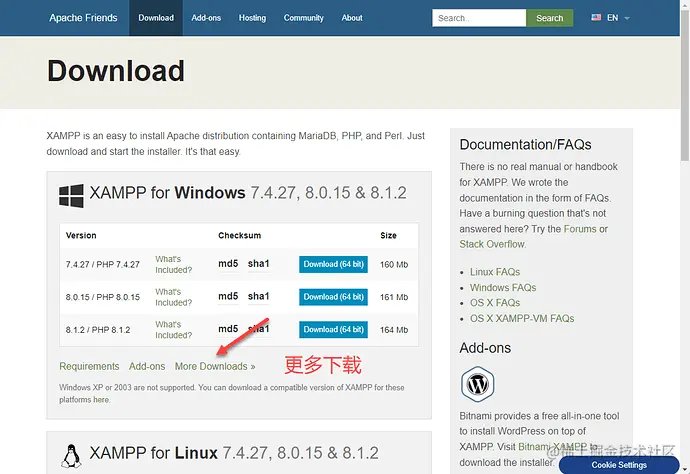This screenshot has width=690, height=474.
Task: Click the Version column header
Action: point(81,235)
